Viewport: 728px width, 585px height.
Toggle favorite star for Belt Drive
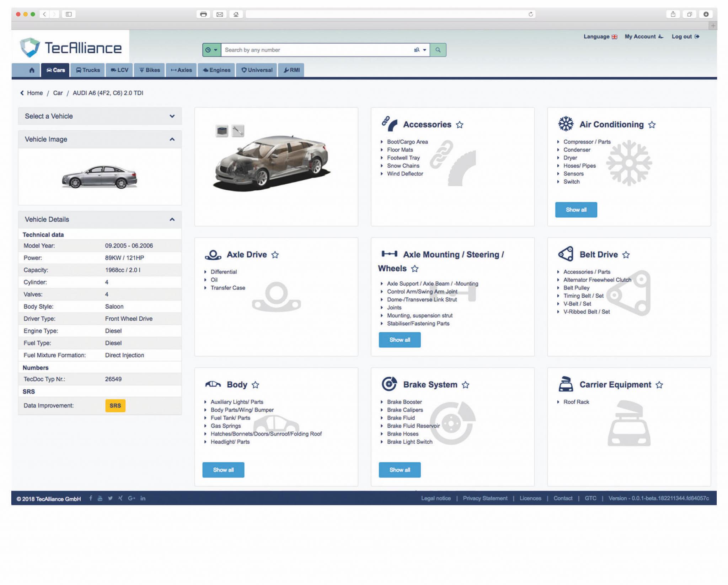coord(626,255)
